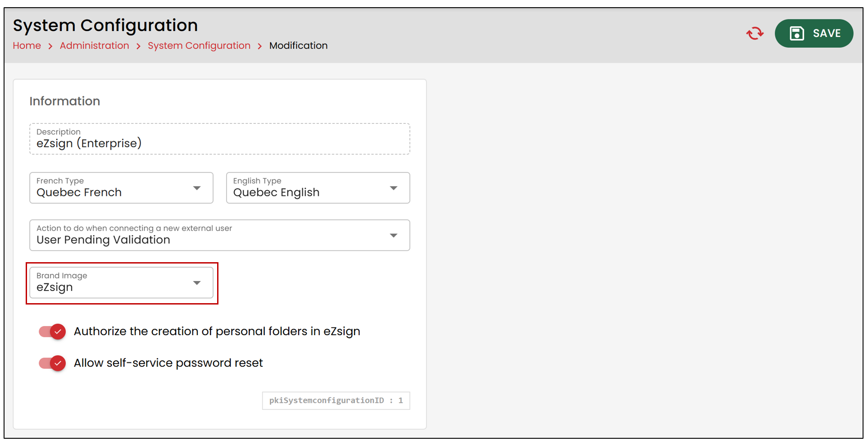Toggle personal folders creation in eZsign
This screenshot has height=441, width=868.
click(x=52, y=332)
